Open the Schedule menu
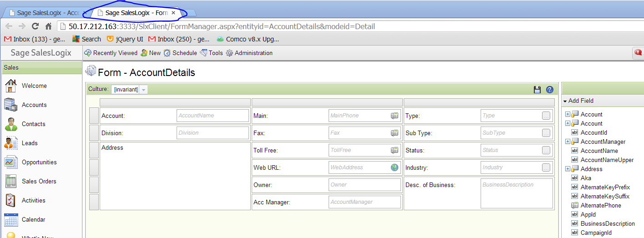 tap(180, 53)
